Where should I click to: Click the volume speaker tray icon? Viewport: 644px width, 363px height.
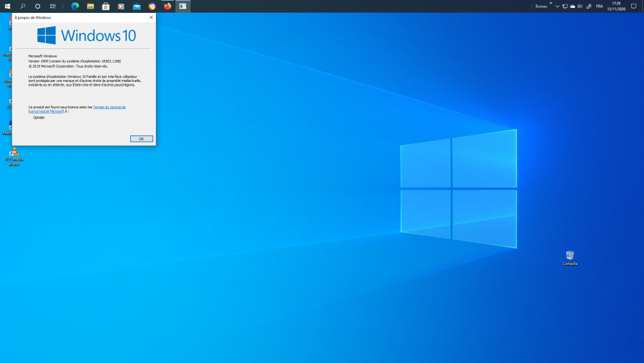coord(580,6)
